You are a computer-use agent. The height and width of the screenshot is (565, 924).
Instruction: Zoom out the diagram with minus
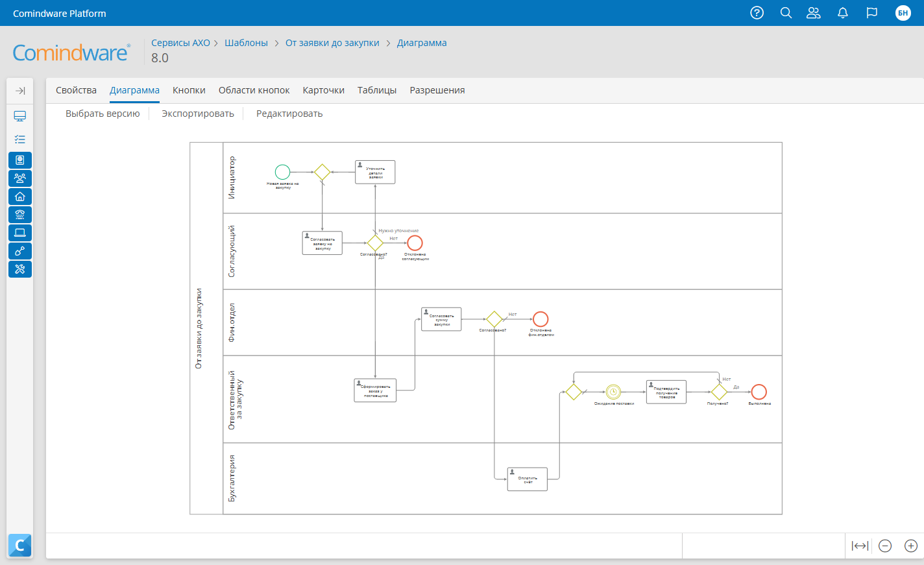tap(885, 546)
